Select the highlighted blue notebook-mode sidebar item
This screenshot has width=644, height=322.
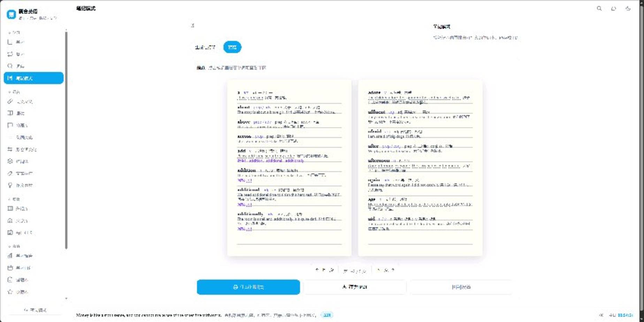33,78
